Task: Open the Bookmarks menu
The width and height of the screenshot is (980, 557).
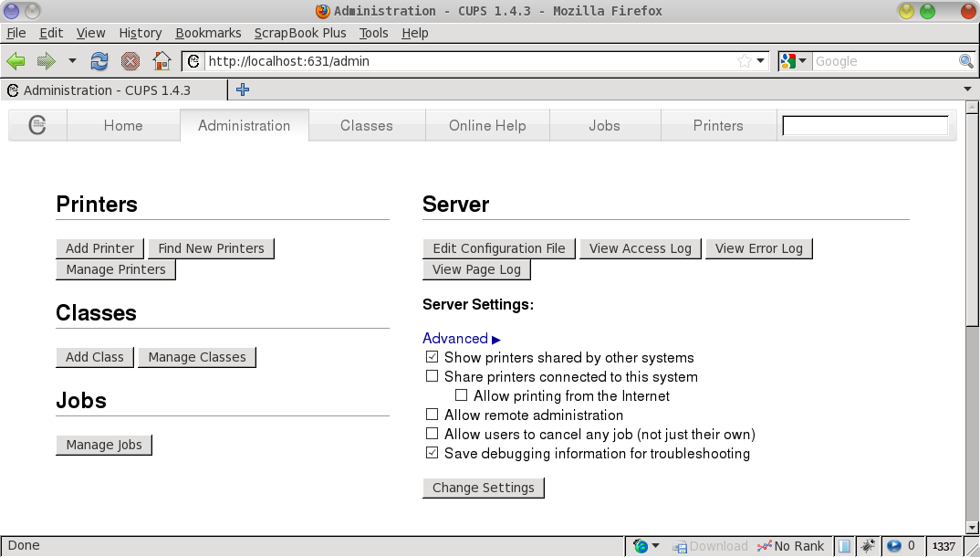Action: (208, 33)
